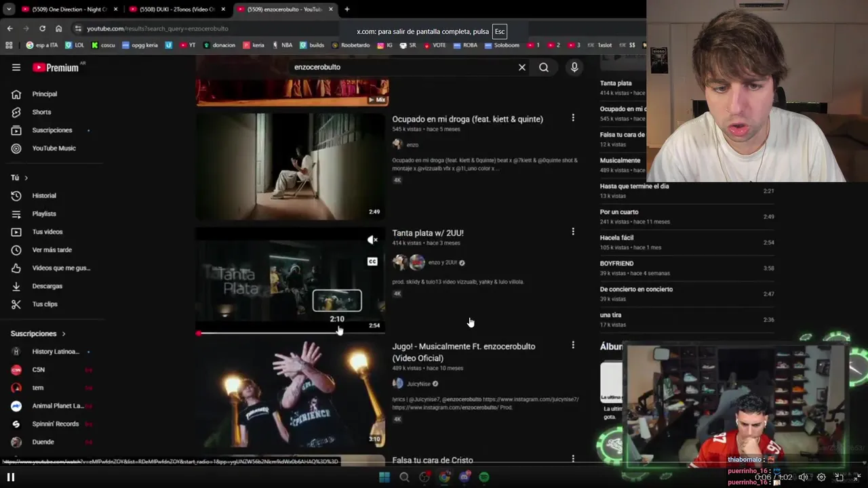Screen dimensions: 868x488
Task: Go to browser home page
Action: [x=59, y=28]
